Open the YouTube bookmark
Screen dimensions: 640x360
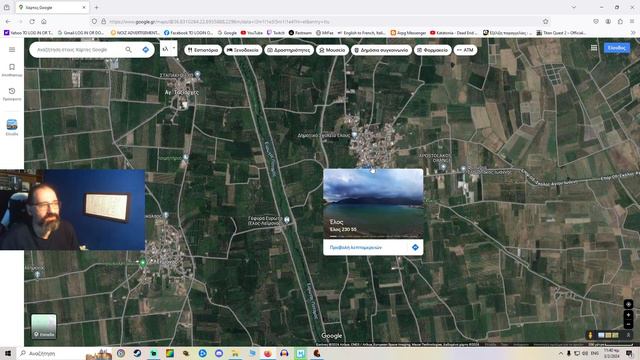[251, 33]
